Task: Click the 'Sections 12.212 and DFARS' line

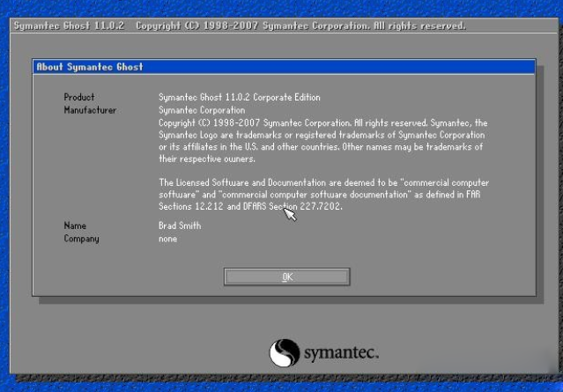Action: (x=250, y=206)
